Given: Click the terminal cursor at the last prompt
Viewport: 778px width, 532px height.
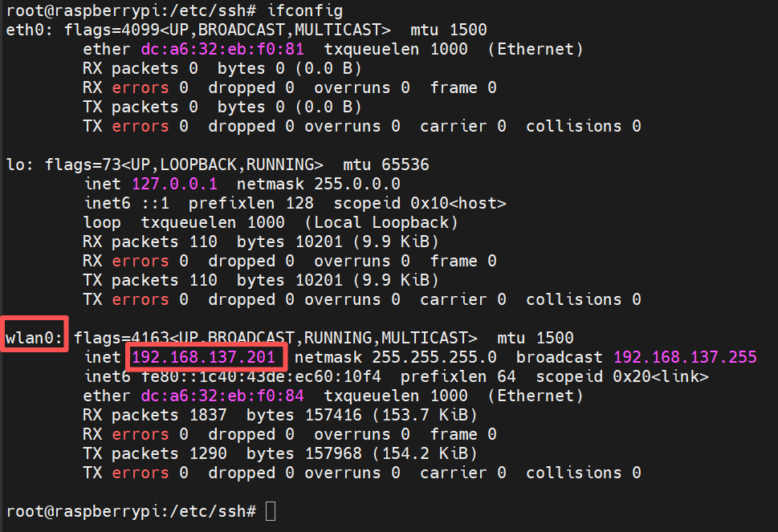Looking at the screenshot, I should [271, 511].
